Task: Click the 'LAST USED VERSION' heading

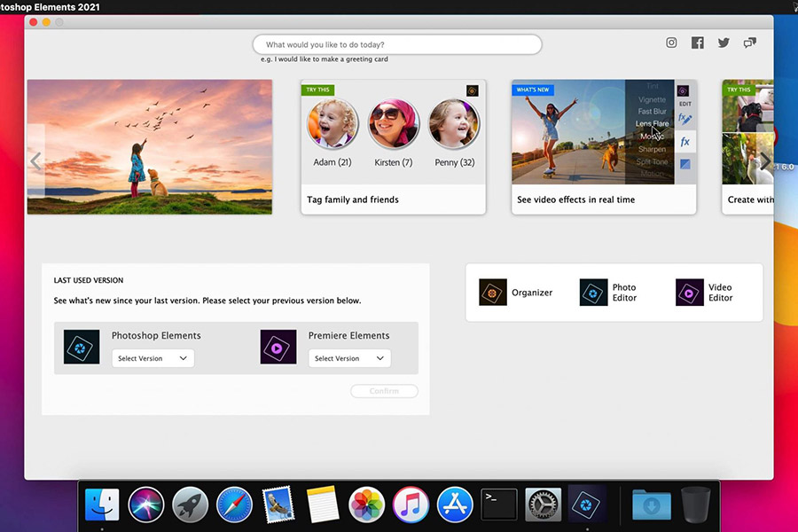Action: click(89, 280)
